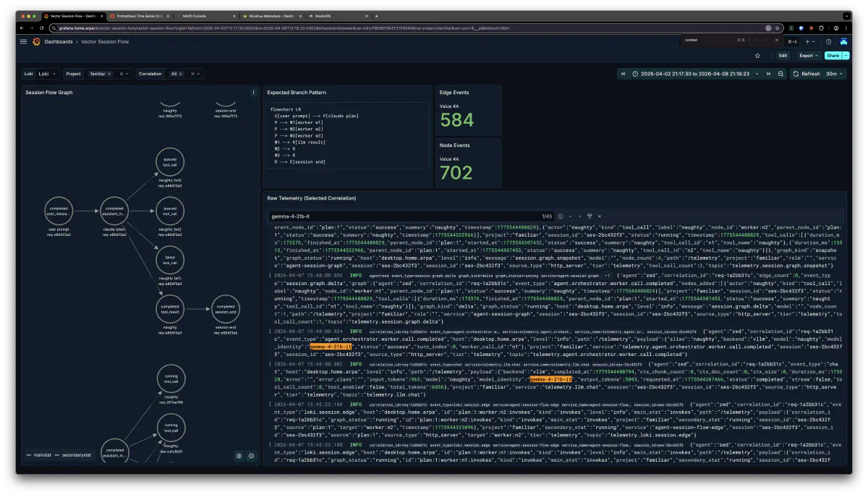Select the Vector Session Flow browser tab

coord(72,15)
